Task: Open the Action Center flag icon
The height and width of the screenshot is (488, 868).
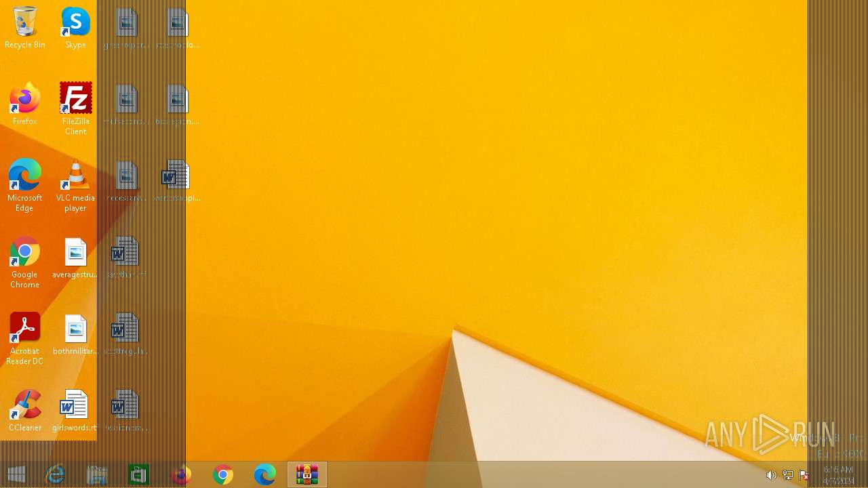Action: click(x=804, y=475)
